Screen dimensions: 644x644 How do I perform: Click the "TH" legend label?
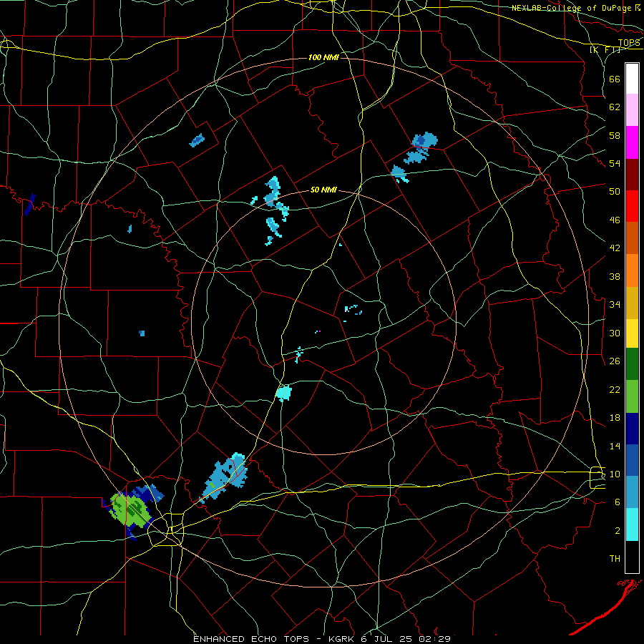615,559
